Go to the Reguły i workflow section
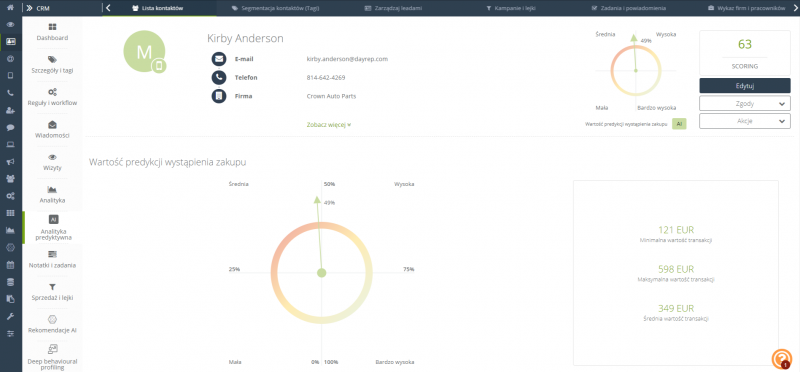800x372 pixels. pos(52,97)
